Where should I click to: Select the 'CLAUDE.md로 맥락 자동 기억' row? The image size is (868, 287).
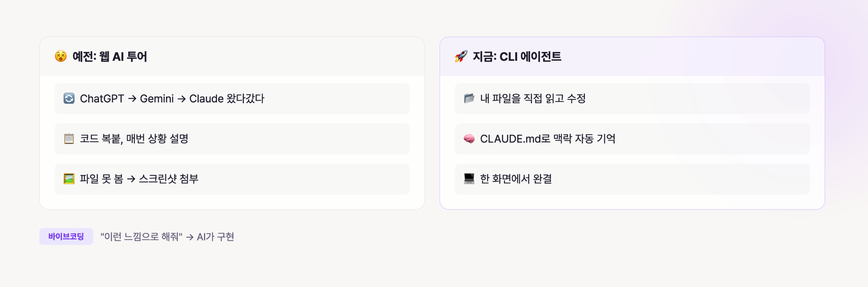point(632,139)
